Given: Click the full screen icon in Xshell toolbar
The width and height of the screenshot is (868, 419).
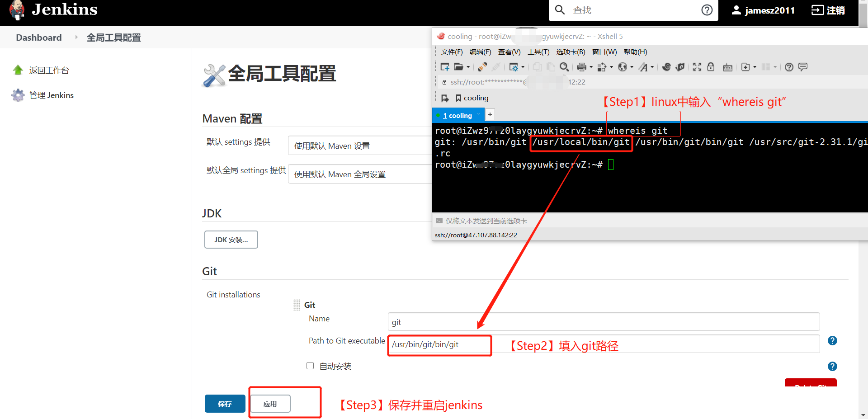Looking at the screenshot, I should point(697,67).
